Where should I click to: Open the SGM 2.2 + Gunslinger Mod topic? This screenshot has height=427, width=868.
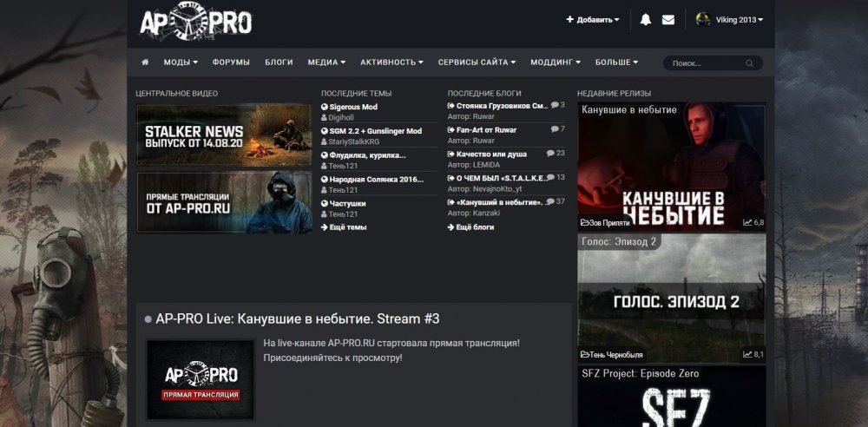pos(375,131)
